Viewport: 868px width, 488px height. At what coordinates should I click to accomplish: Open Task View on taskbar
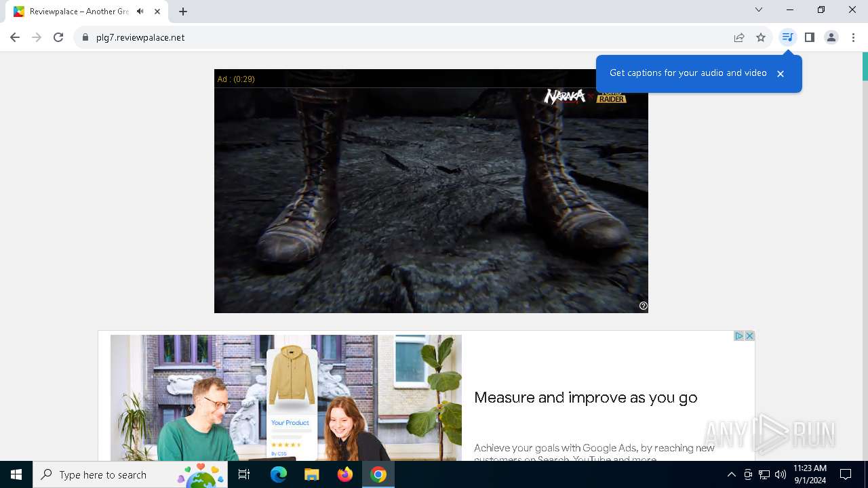(x=244, y=474)
